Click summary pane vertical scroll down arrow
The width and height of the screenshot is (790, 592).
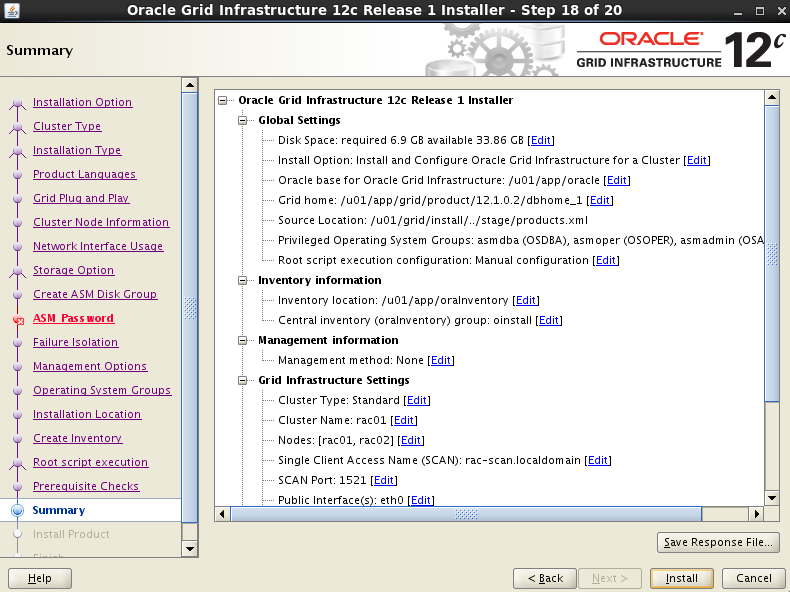pyautogui.click(x=772, y=498)
